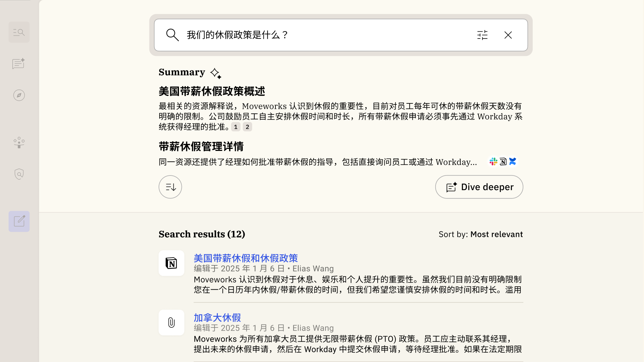
Task: Open the 加拿大休假 result link
Action: click(x=217, y=318)
